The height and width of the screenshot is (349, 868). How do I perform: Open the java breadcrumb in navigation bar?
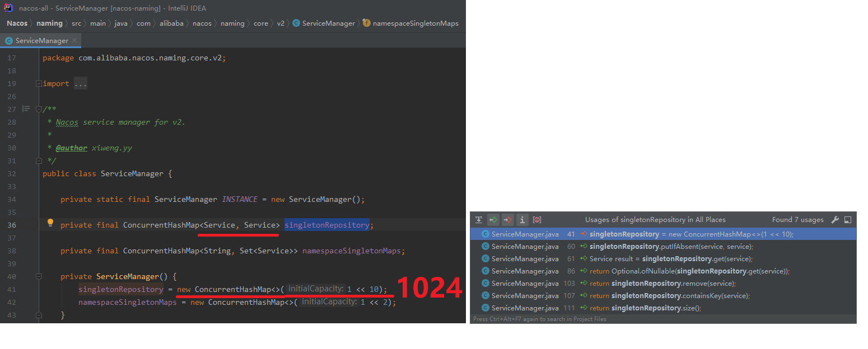click(122, 23)
